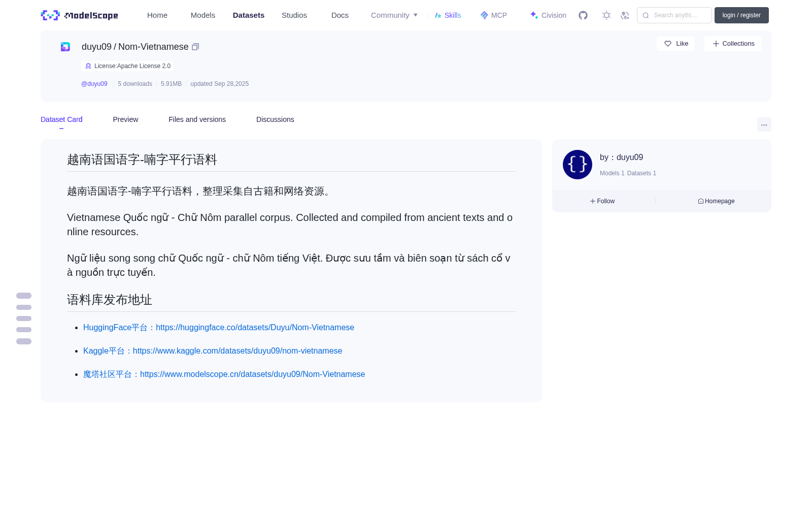Go to the Home menu item
The width and height of the screenshot is (812, 508).
[x=157, y=15]
